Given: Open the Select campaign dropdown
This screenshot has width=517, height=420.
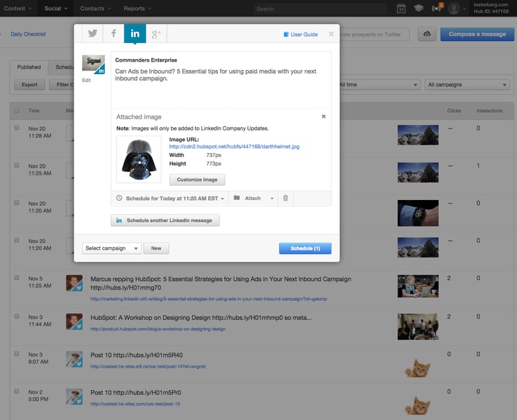Looking at the screenshot, I should tap(112, 248).
